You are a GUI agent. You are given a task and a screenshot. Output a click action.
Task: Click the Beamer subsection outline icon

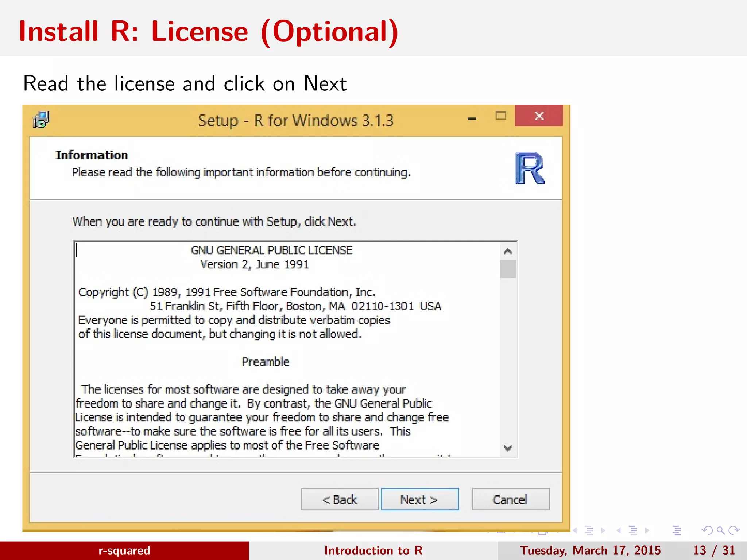pyautogui.click(x=589, y=530)
